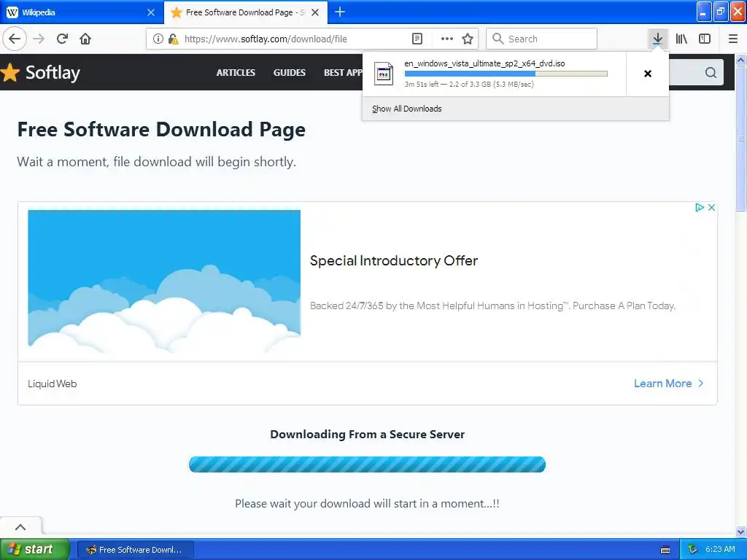Image resolution: width=747 pixels, height=560 pixels.
Task: Bookmark this page with the star
Action: click(x=468, y=39)
